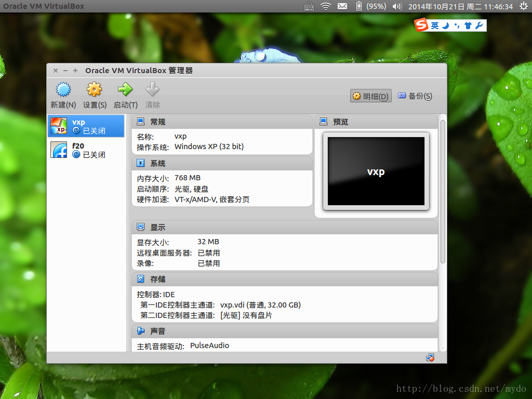Open the Wi-Fi network menu
Screen dimensions: 532x399
pos(326,6)
